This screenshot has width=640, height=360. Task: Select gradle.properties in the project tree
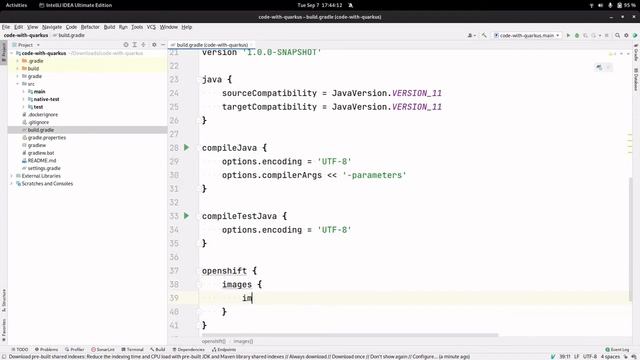point(47,138)
